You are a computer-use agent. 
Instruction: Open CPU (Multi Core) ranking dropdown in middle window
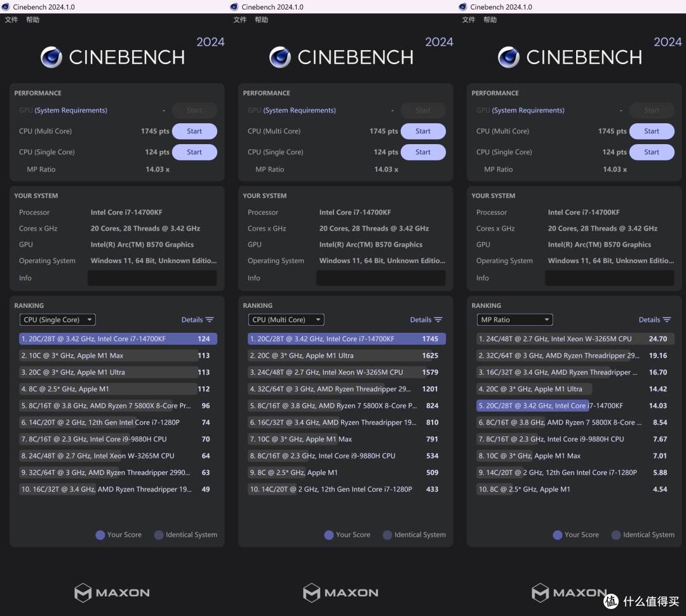click(286, 320)
